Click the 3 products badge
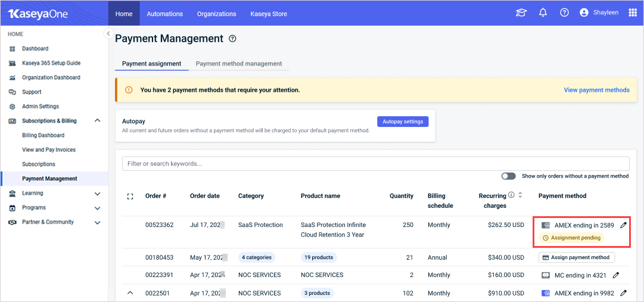Screen dimensions: 644x302 pyautogui.click(x=317, y=293)
